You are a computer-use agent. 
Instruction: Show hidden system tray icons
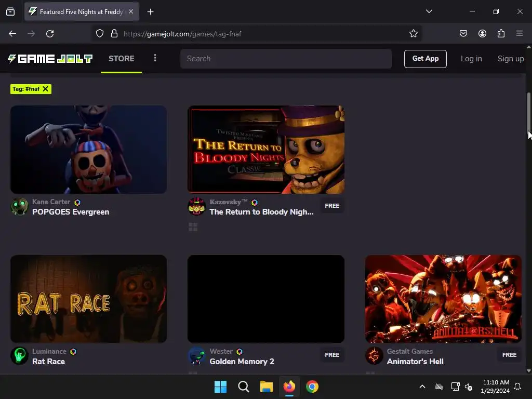pyautogui.click(x=422, y=387)
